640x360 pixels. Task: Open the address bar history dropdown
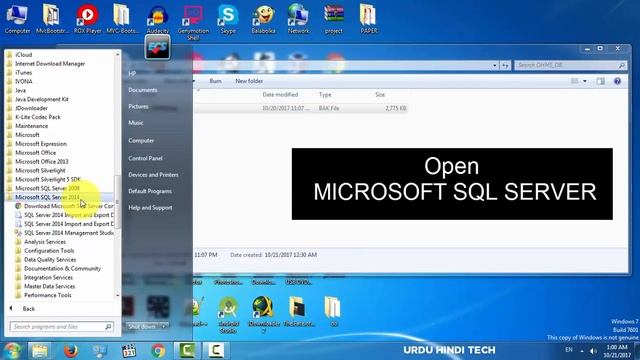(495, 65)
